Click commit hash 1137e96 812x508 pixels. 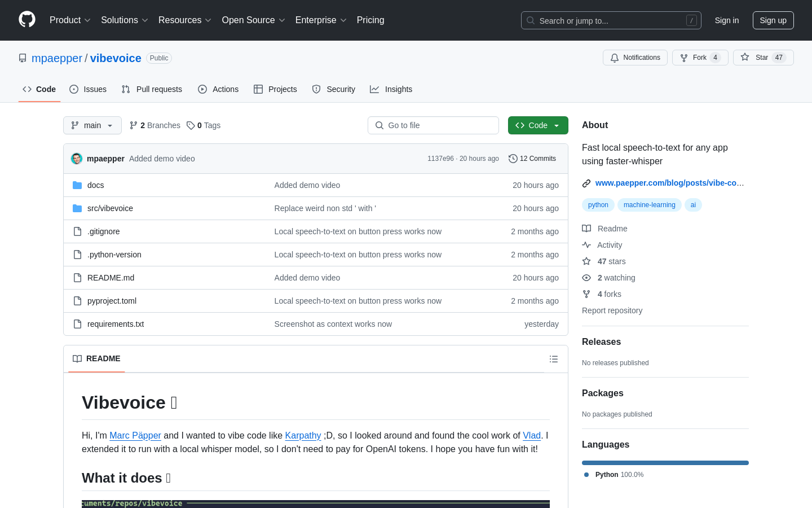(x=440, y=159)
